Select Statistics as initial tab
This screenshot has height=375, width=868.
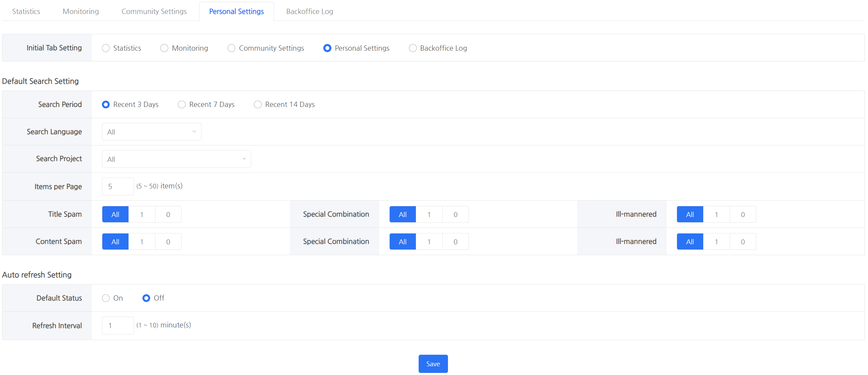106,48
